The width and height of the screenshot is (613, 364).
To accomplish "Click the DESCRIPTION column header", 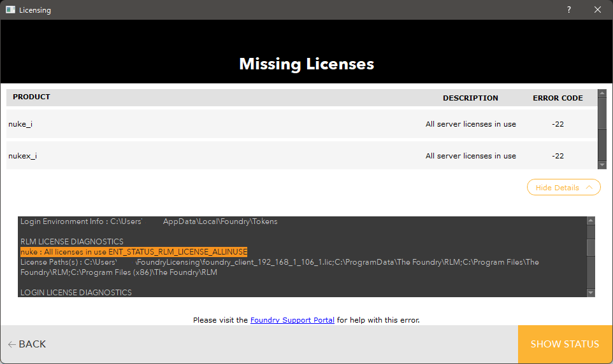I will pyautogui.click(x=470, y=98).
